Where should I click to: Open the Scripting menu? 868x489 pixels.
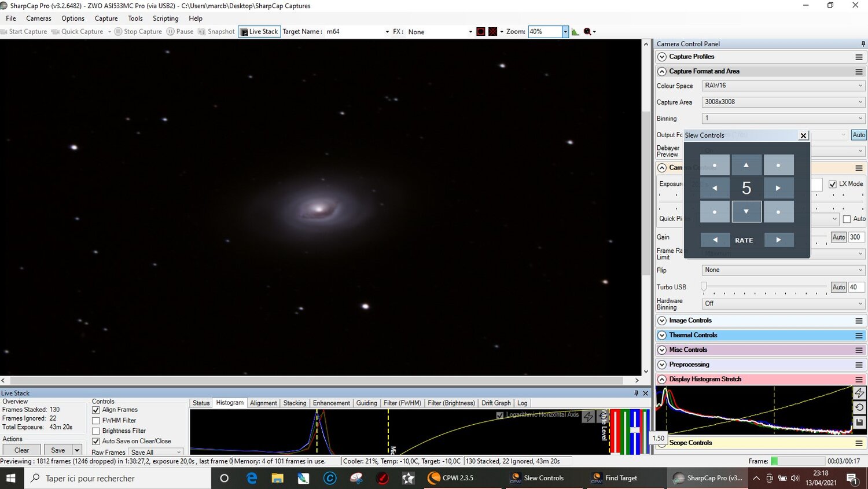point(165,19)
